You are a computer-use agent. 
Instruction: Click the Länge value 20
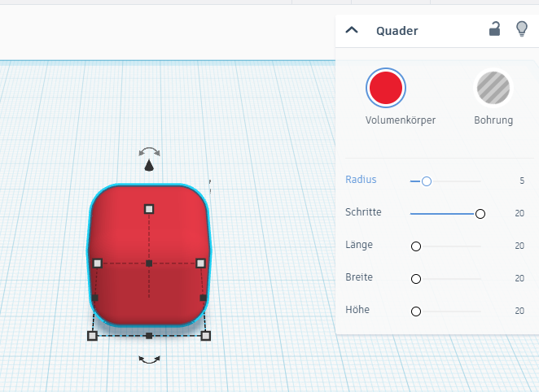pos(519,246)
